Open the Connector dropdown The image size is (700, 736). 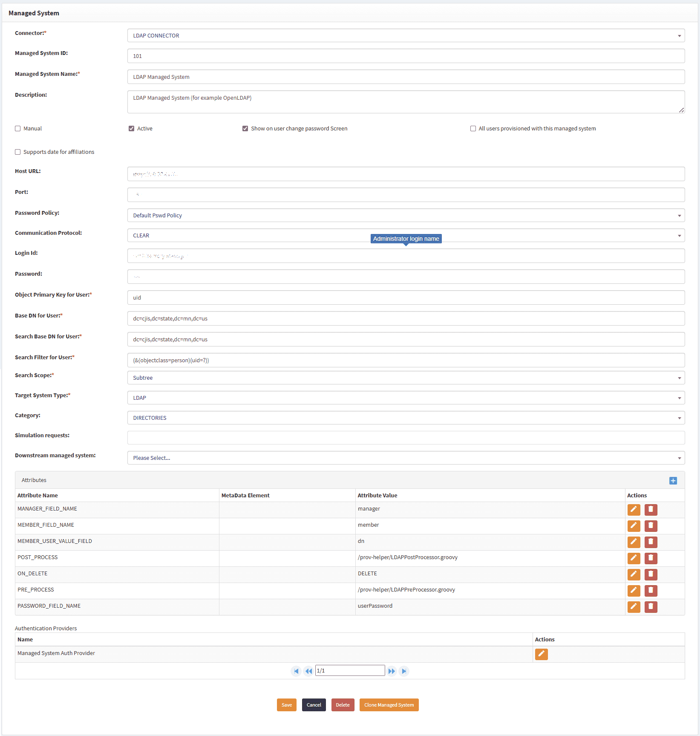coord(406,36)
